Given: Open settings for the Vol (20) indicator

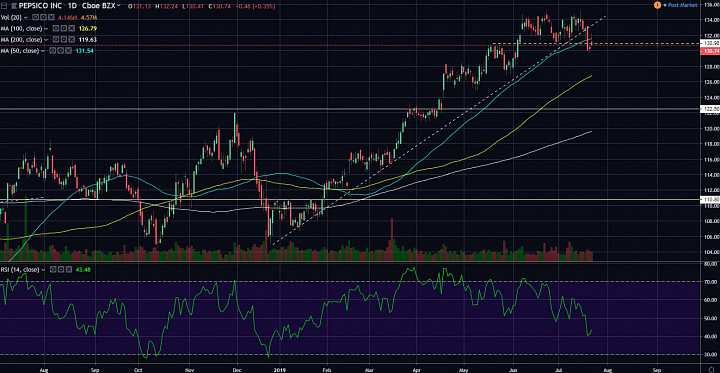Looking at the screenshot, I should click(43, 17).
